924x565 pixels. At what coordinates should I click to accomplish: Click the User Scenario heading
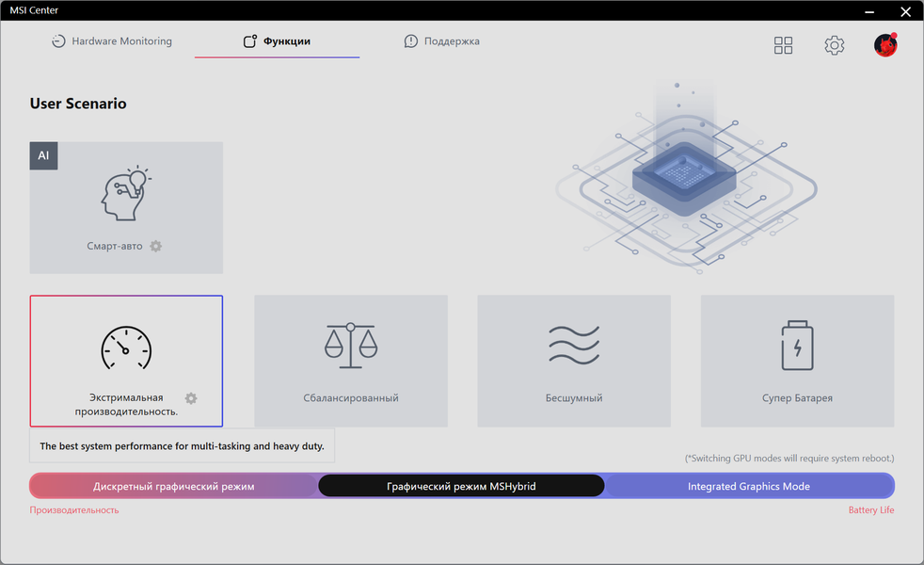coord(78,104)
